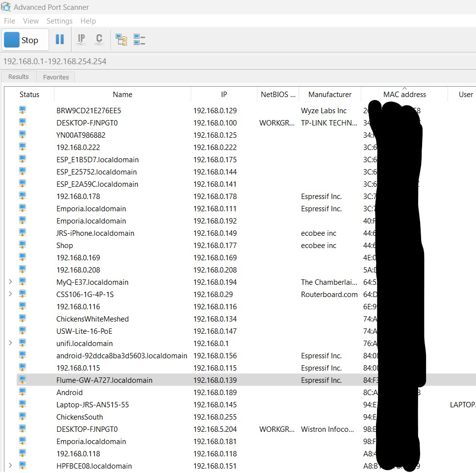Select the Laptop-JRS-AN515-55 device name
This screenshot has width=476, height=473.
(x=93, y=405)
